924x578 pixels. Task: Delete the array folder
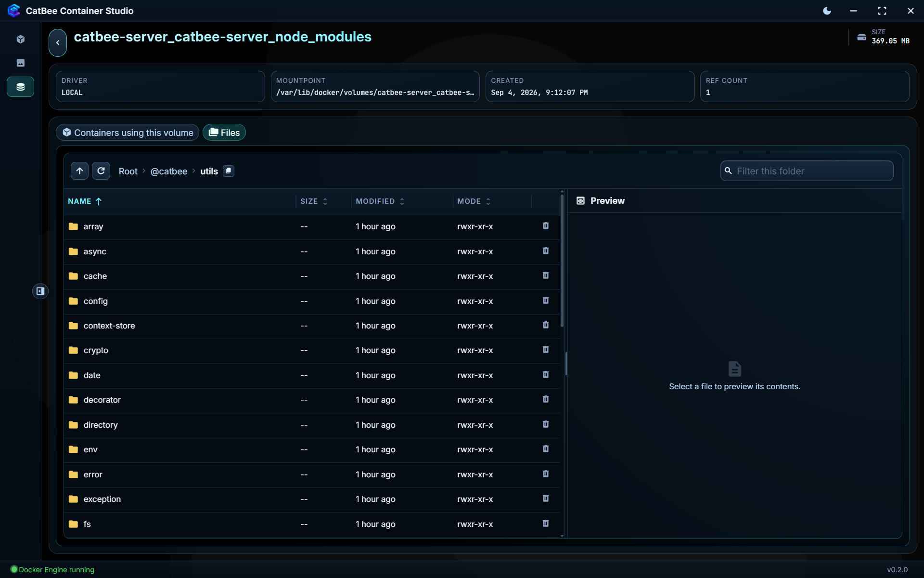545,226
